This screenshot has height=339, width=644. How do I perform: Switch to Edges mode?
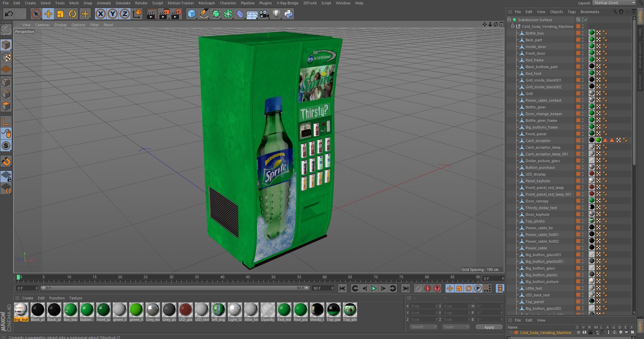pos(6,94)
